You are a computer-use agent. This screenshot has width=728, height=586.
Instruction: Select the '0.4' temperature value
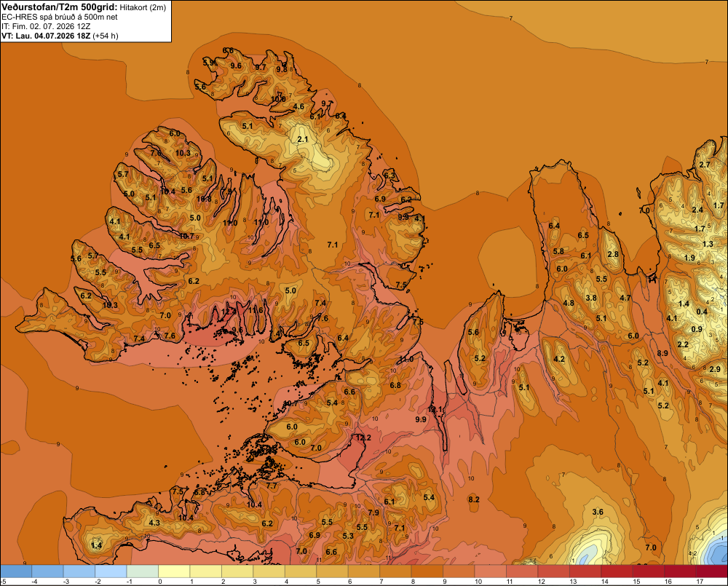pos(702,312)
